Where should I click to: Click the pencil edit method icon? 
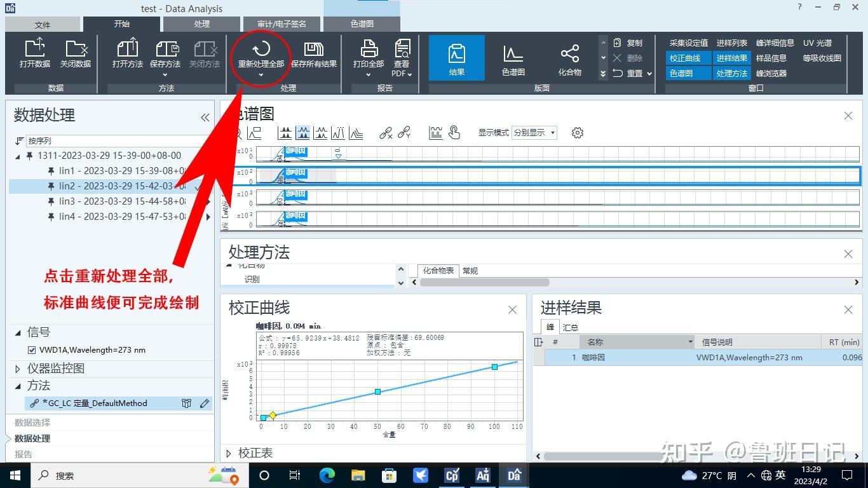click(x=205, y=403)
